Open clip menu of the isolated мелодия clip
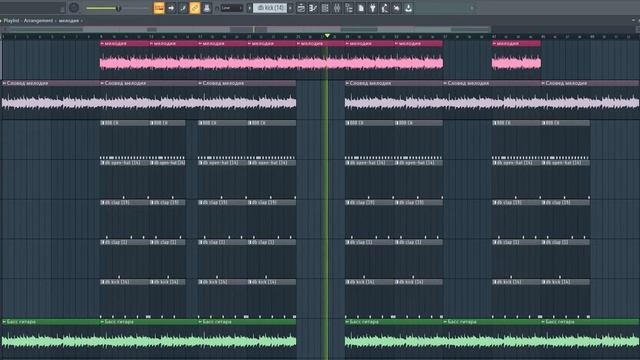This screenshot has height=360, width=640. point(494,43)
